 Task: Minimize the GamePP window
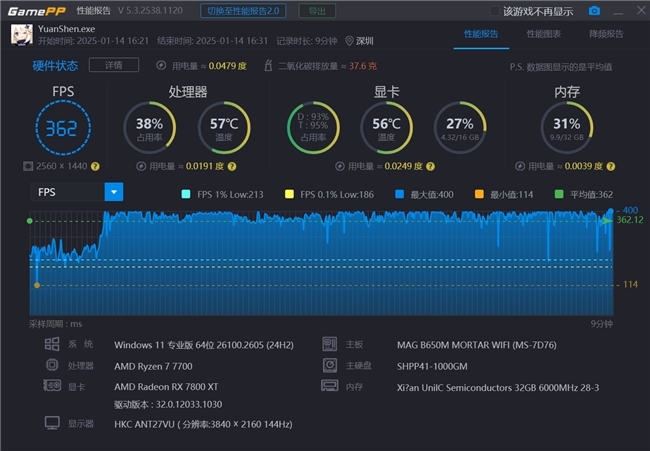[618, 12]
